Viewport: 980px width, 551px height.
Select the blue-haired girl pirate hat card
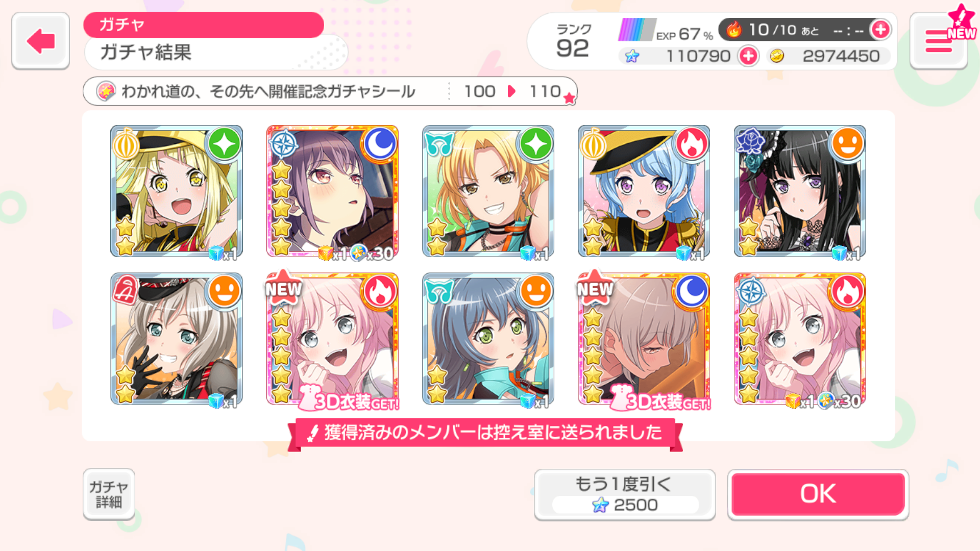click(644, 191)
